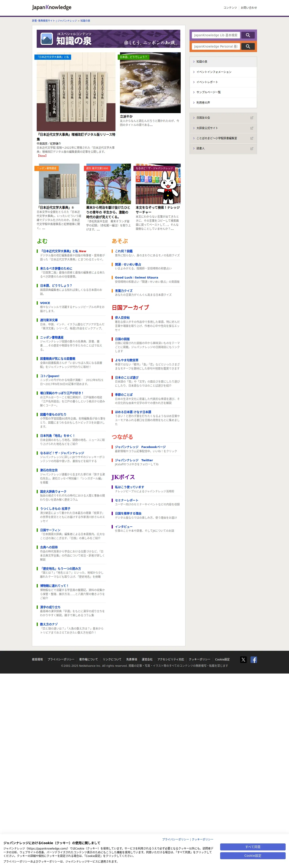Open 日国サーフィン link
The image size is (289, 868).
[x=50, y=530]
